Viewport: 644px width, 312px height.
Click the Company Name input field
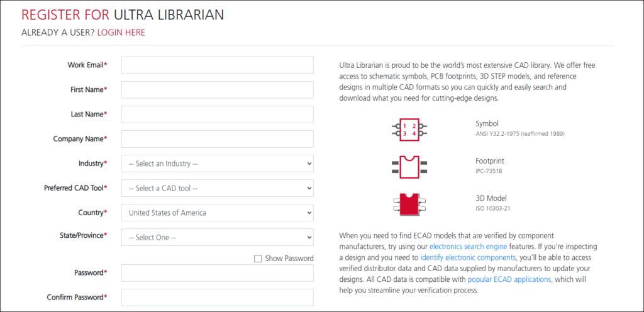[217, 139]
